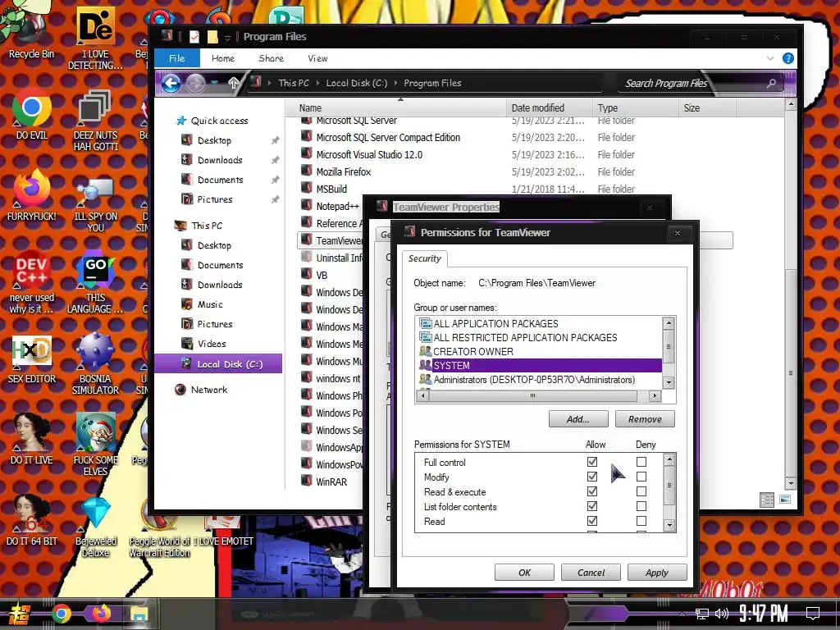Open Quick Access Toolbar customize dropdown
The width and height of the screenshot is (840, 630).
coord(227,37)
